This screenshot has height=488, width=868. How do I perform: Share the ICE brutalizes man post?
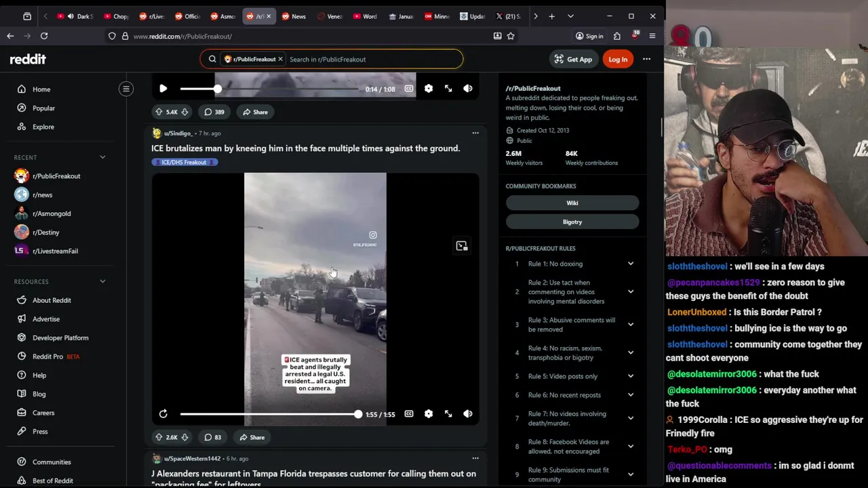tap(252, 437)
